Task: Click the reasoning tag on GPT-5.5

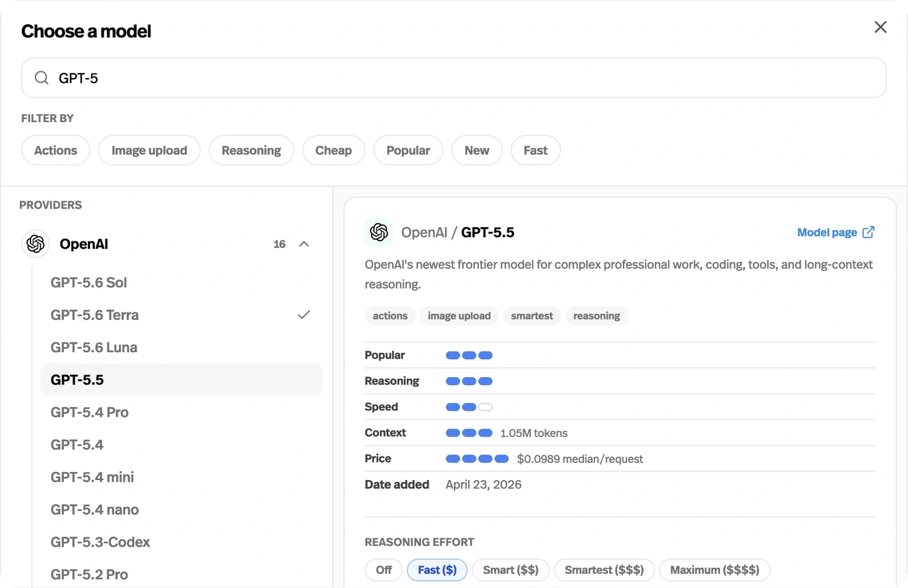Action: [x=597, y=316]
